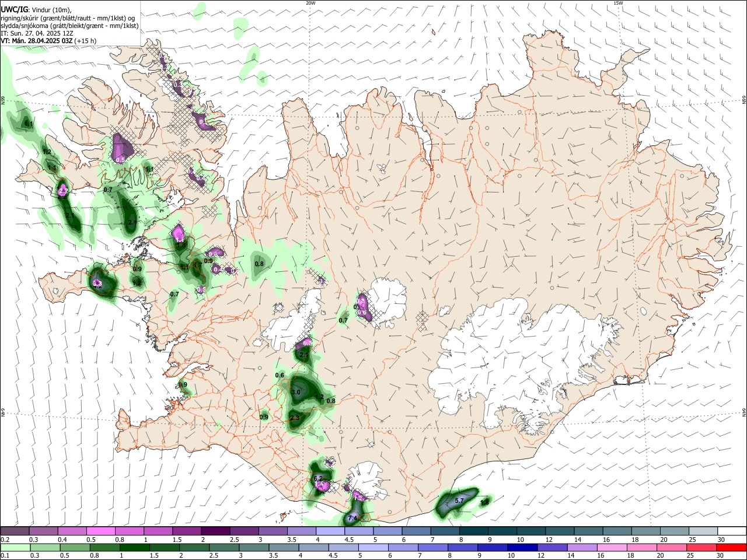Image resolution: width=747 pixels, height=560 pixels.
Task: Click the 'slydda/snjókoma' legend description line
Action: pos(69,26)
